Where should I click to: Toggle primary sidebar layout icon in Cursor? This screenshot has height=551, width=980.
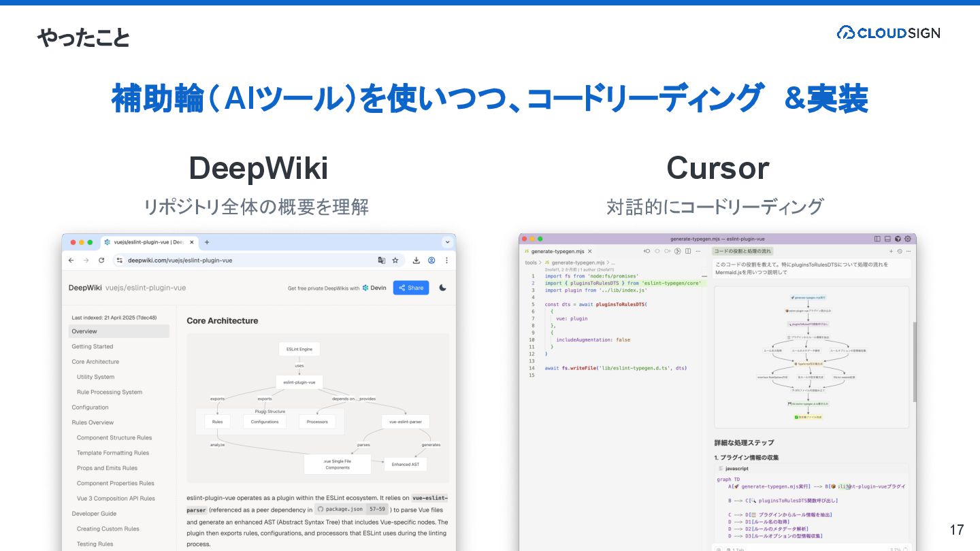(x=877, y=239)
